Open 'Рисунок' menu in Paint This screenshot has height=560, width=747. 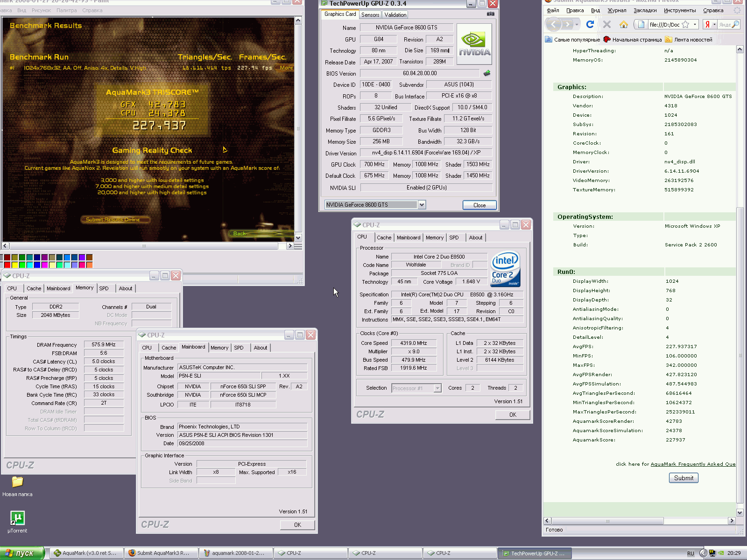click(x=41, y=10)
